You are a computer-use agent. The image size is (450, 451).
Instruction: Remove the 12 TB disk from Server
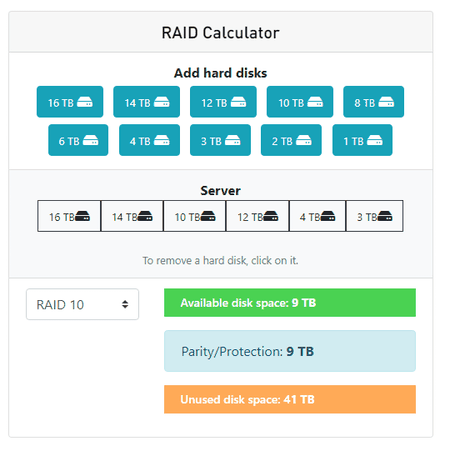tap(258, 216)
